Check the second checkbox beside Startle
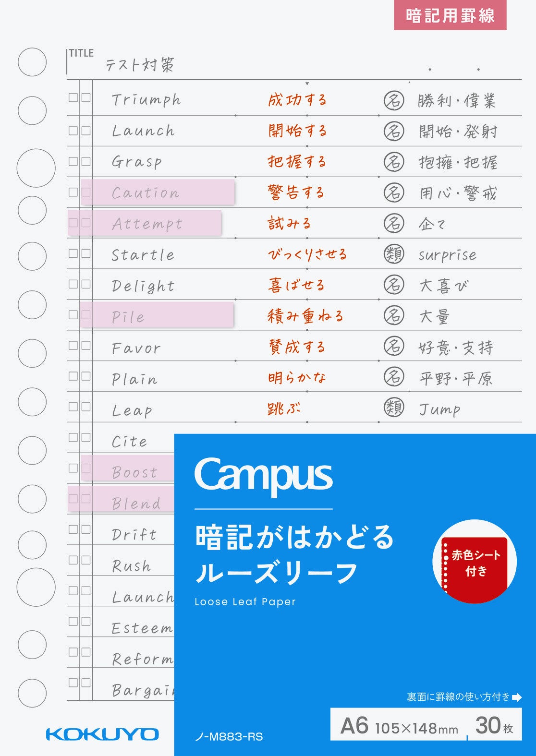The height and width of the screenshot is (756, 536). tap(86, 253)
